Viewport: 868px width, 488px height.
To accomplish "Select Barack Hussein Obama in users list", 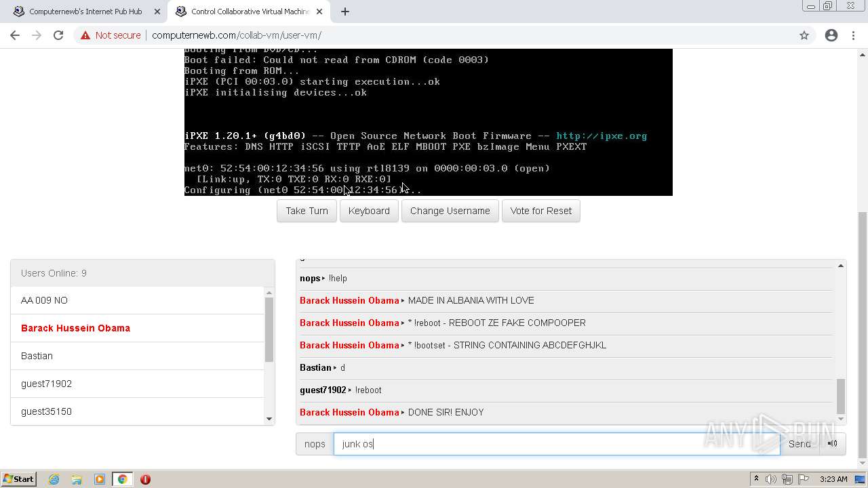I will [x=137, y=328].
